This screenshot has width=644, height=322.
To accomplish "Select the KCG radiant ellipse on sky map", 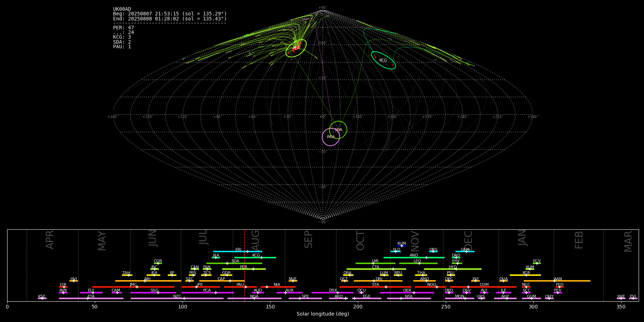I will tap(383, 60).
